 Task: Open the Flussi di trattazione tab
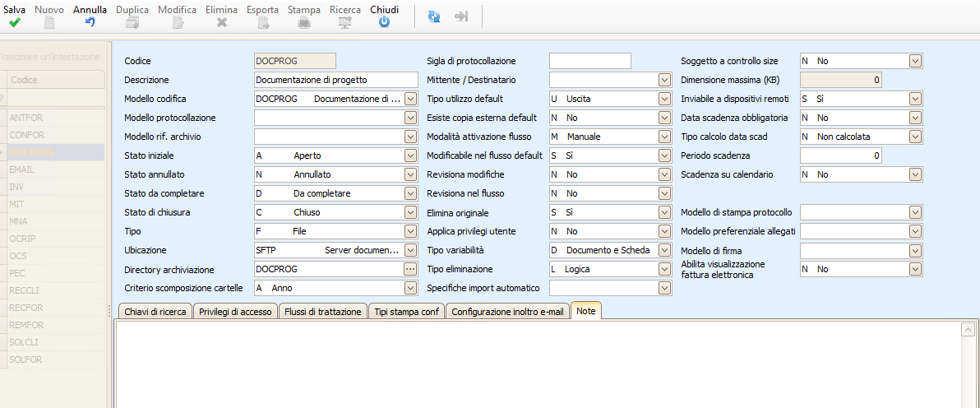321,312
